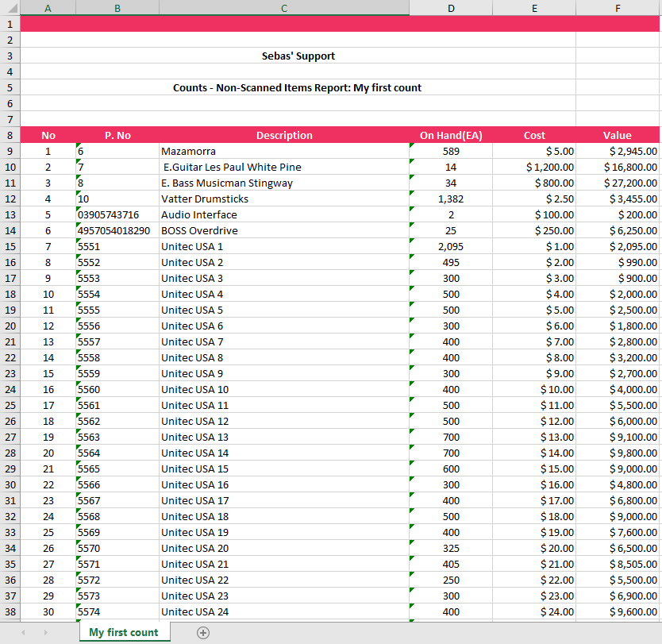Select column D header
This screenshot has height=644, width=662.
(x=451, y=8)
